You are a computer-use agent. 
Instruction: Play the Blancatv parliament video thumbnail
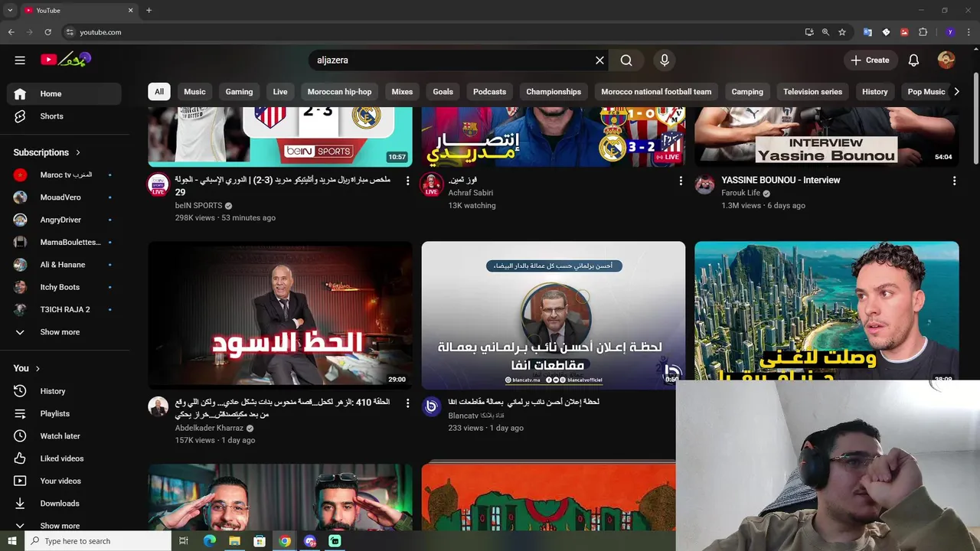click(x=554, y=315)
